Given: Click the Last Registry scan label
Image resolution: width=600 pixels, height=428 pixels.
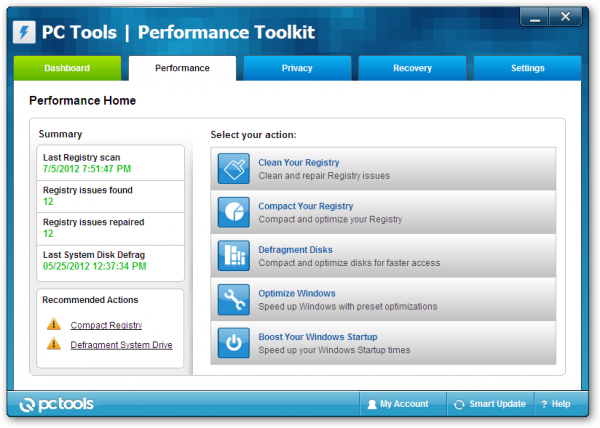Looking at the screenshot, I should tap(82, 157).
